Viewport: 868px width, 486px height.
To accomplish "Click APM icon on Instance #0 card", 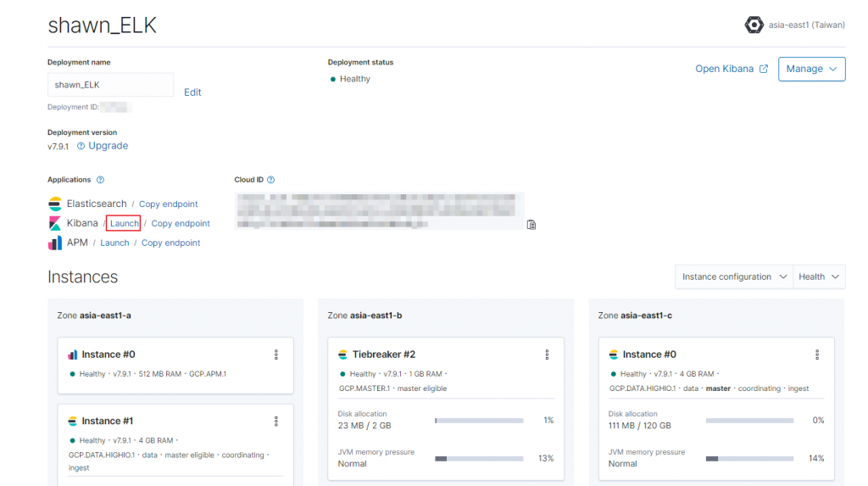I will tap(73, 355).
